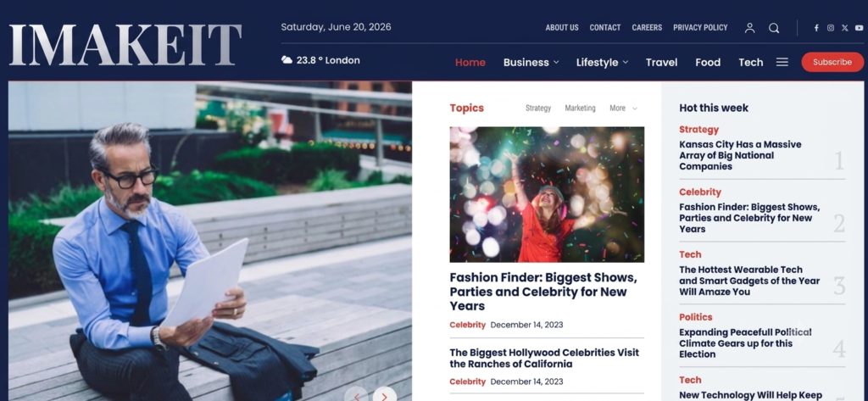
Task: Click the 23.8 ° London weather text
Action: [328, 60]
